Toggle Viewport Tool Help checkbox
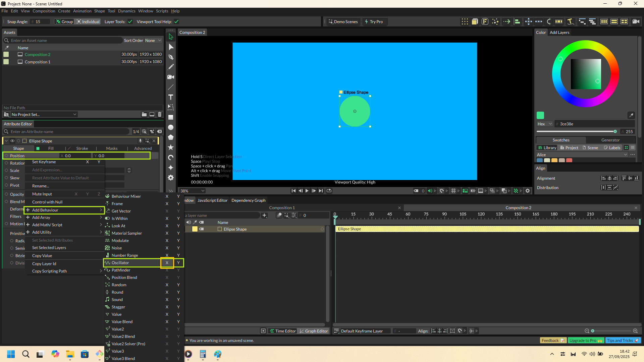The height and width of the screenshot is (362, 644). pos(176,22)
